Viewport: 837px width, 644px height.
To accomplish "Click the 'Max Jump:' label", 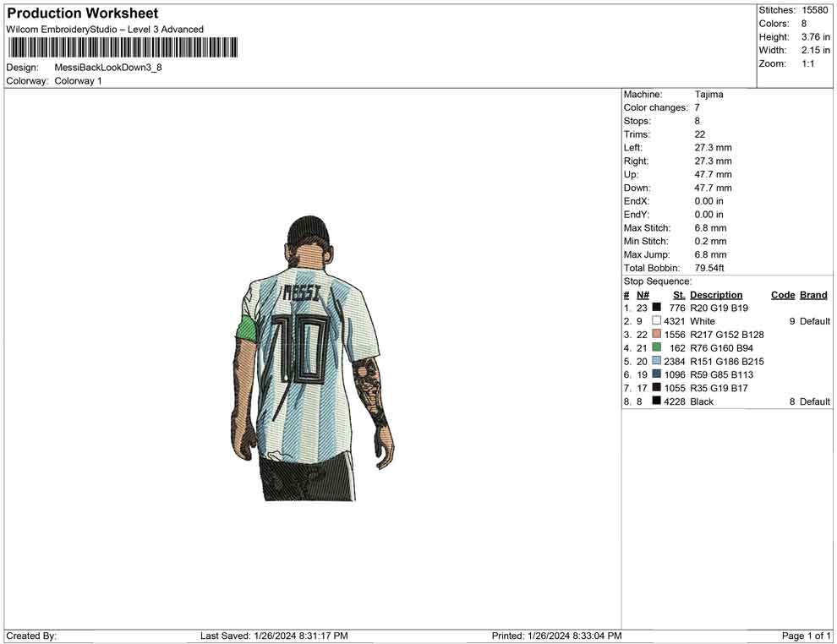I will pos(647,254).
